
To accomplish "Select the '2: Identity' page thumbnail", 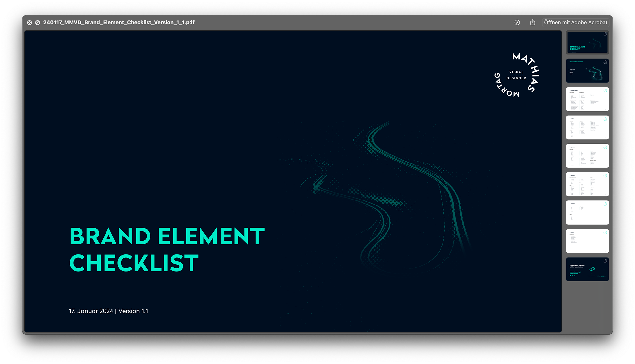I will 587,127.
